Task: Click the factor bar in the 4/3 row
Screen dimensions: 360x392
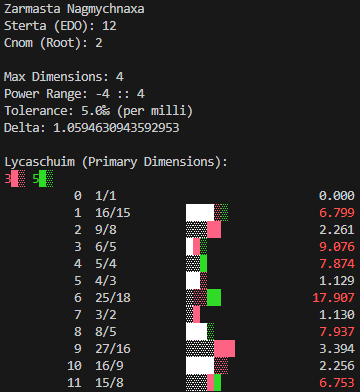Action: [196, 281]
